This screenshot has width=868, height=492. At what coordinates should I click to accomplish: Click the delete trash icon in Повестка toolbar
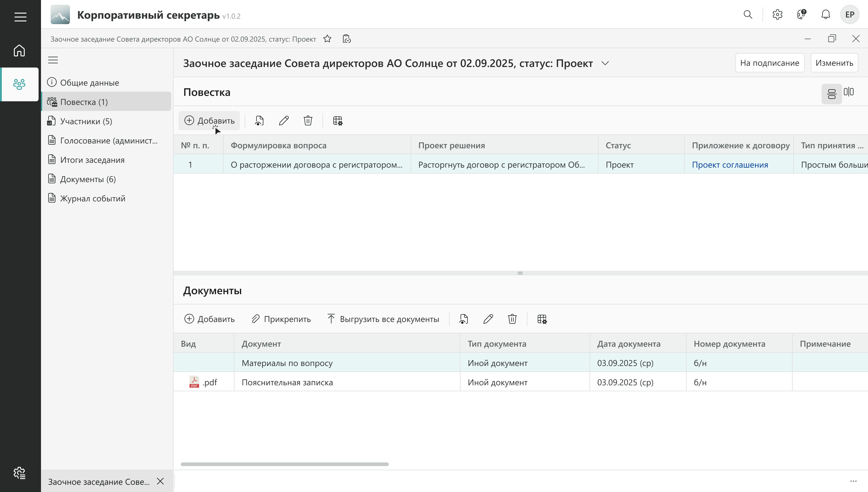pyautogui.click(x=308, y=121)
